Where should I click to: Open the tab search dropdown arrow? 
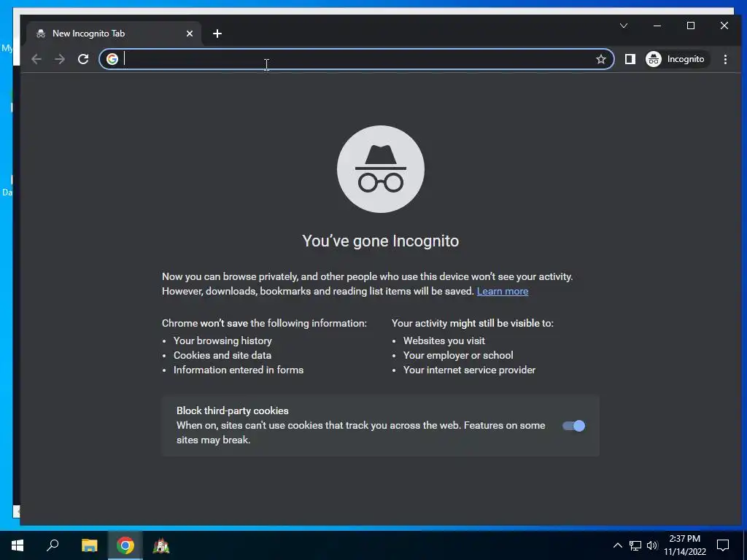coord(624,26)
